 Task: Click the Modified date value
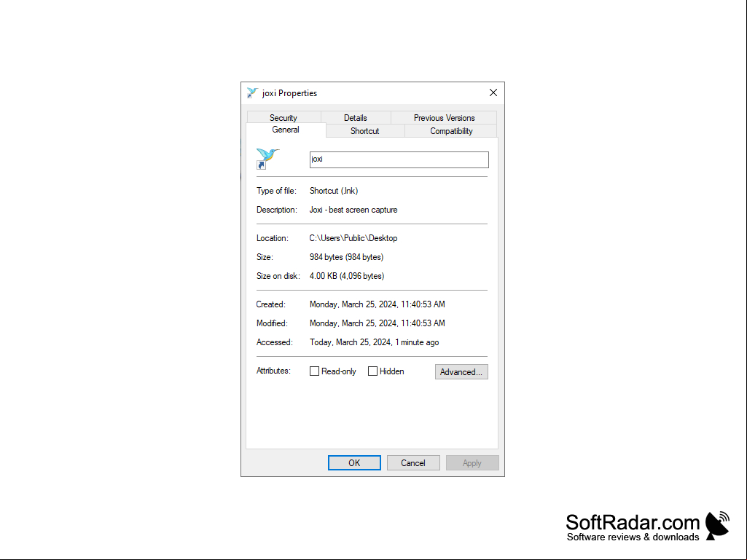point(378,323)
